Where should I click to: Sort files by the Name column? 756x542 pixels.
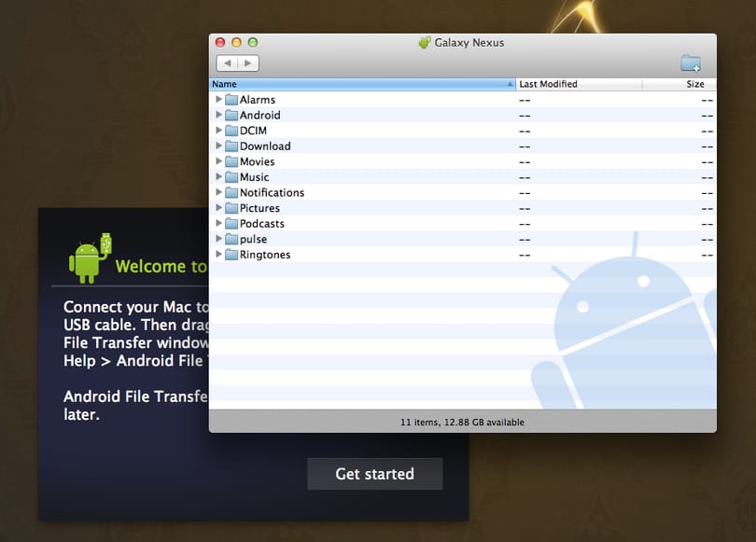(x=362, y=84)
